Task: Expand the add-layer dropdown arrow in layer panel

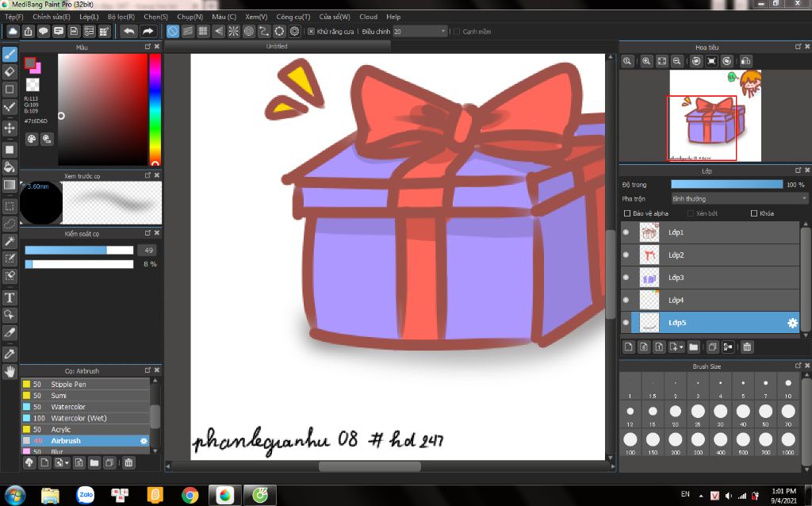Action: pos(681,347)
